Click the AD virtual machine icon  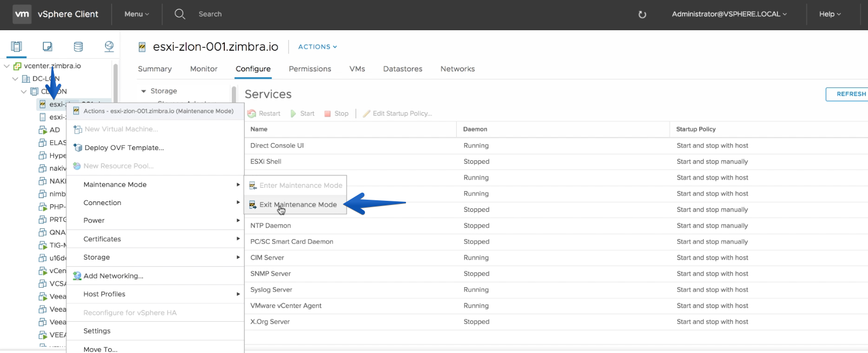43,130
